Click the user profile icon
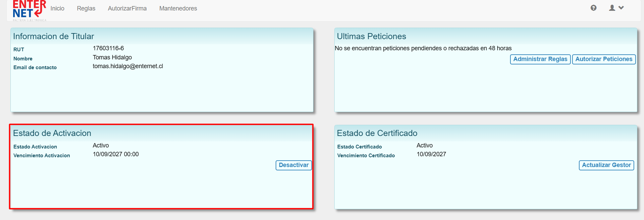This screenshot has height=220, width=644. click(612, 8)
